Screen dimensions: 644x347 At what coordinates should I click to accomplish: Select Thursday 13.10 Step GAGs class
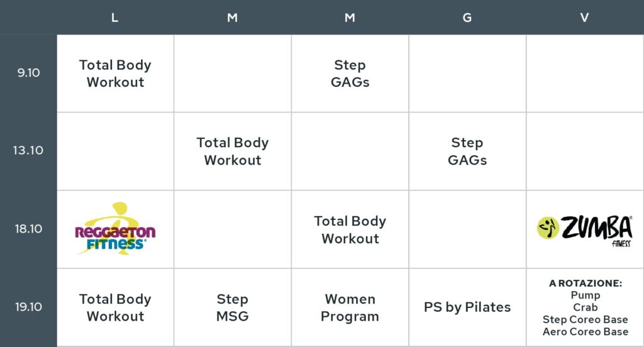pos(467,151)
